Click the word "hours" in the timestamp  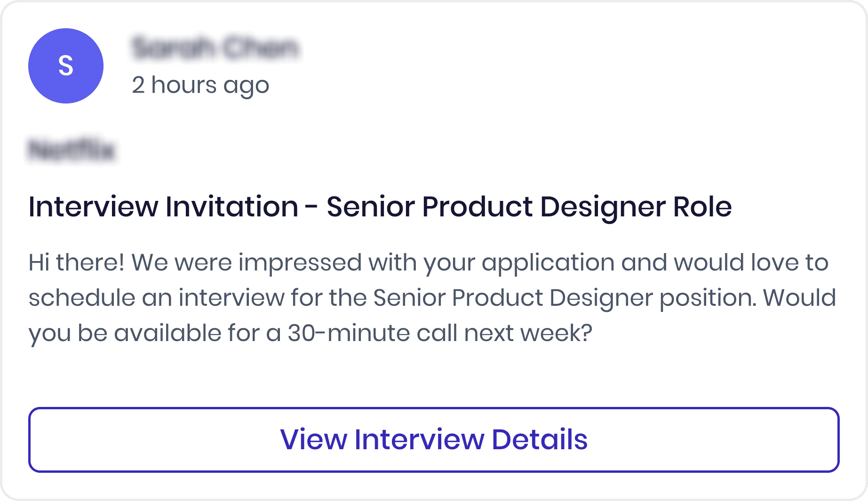(184, 85)
